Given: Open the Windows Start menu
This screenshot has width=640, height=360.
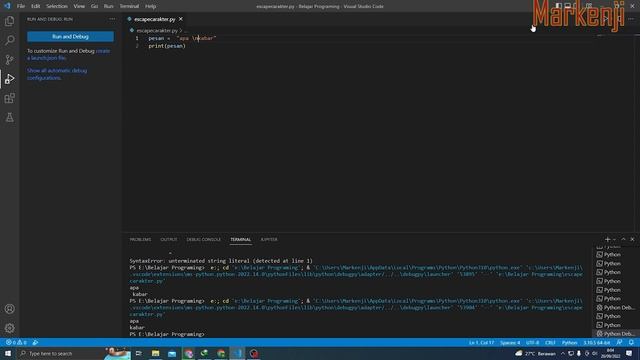Looking at the screenshot, I should (8, 353).
